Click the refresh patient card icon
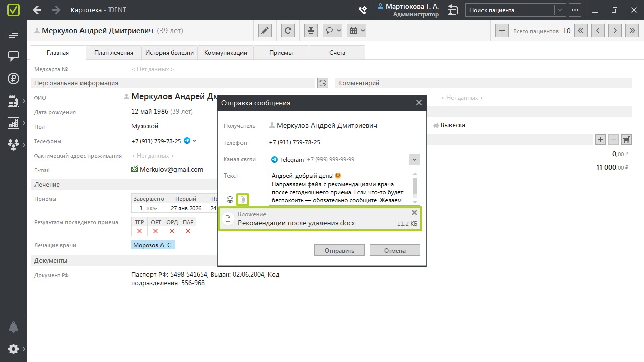Viewport: 644px width, 362px height. point(288,31)
